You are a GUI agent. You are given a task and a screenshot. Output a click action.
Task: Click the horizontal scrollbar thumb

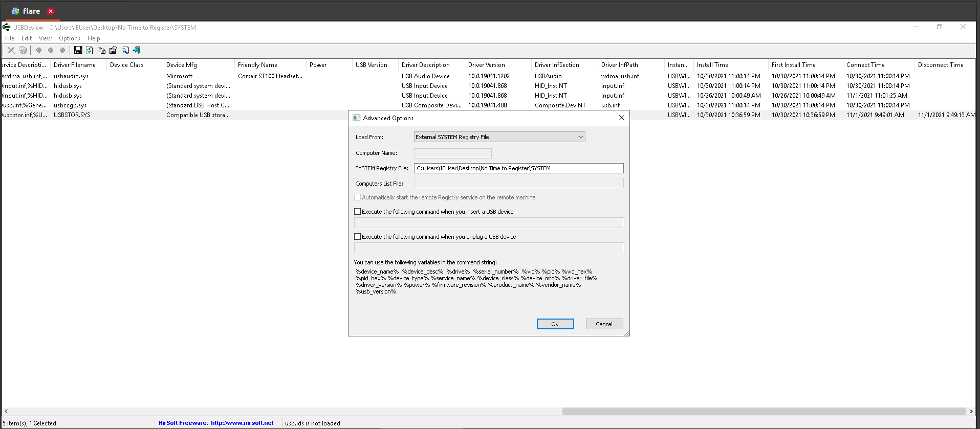coord(764,411)
